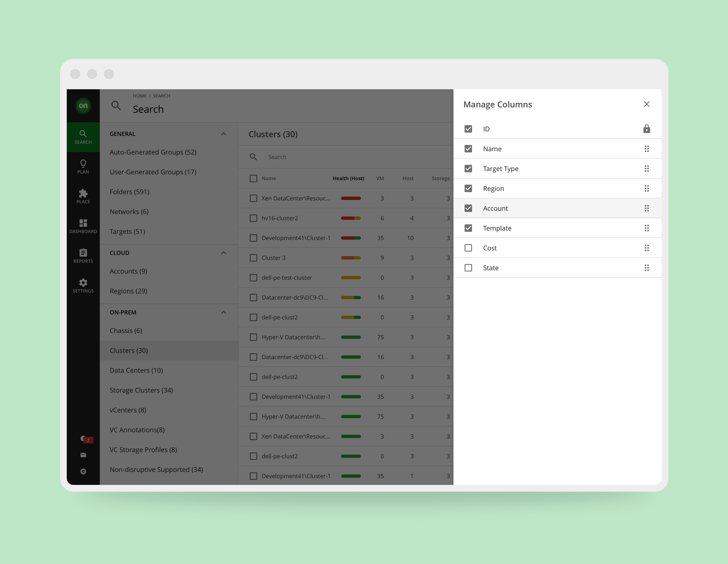Screen dimensions: 728x564
Task: Grab the drag handle for Target Type column
Action: pos(647,168)
